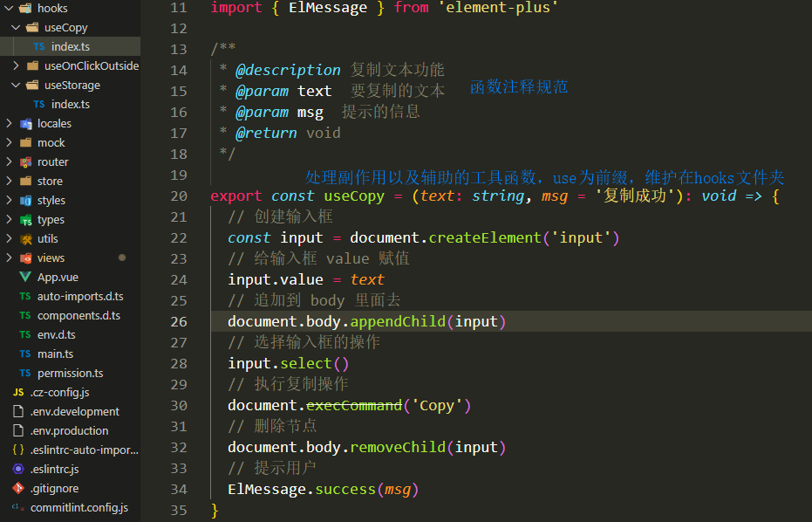Click the @return tag in the comment
The width and height of the screenshot is (812, 522).
pyautogui.click(x=266, y=133)
